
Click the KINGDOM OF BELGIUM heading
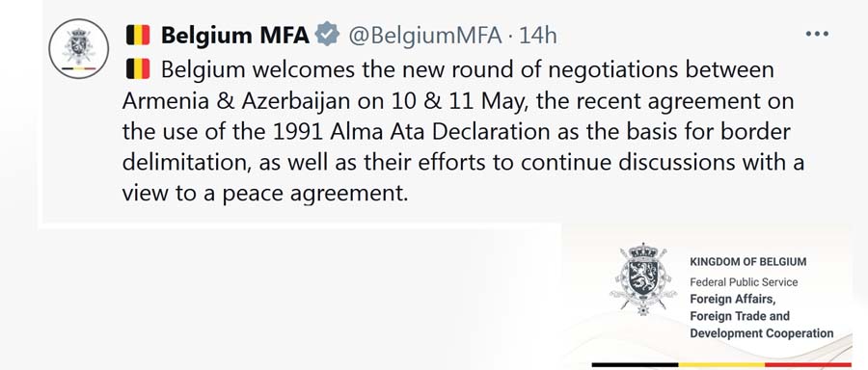[747, 261]
